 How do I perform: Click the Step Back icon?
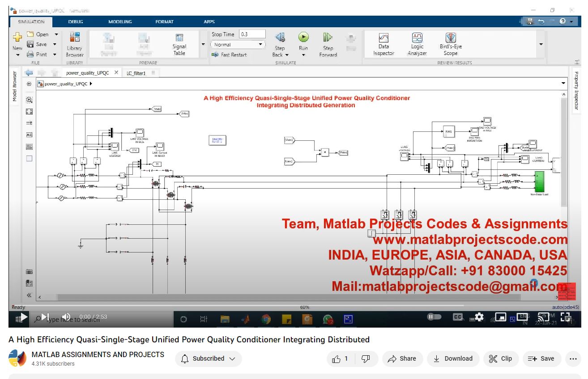(x=280, y=38)
